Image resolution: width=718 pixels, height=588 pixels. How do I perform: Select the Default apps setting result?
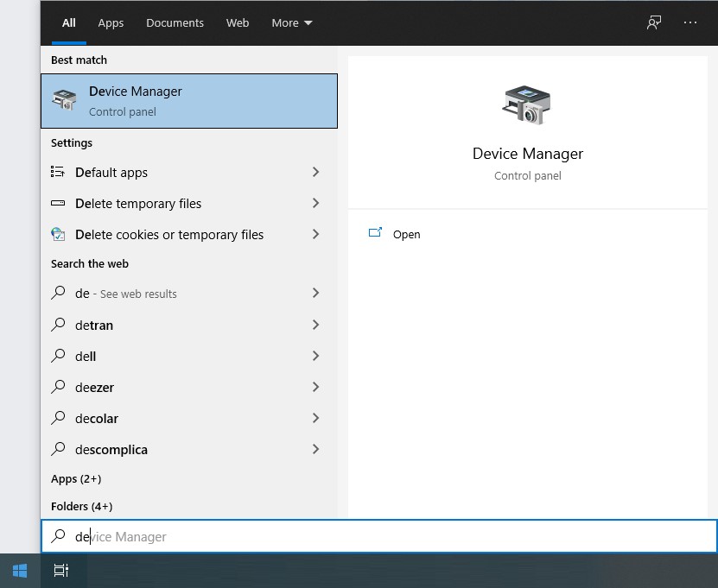(x=189, y=172)
